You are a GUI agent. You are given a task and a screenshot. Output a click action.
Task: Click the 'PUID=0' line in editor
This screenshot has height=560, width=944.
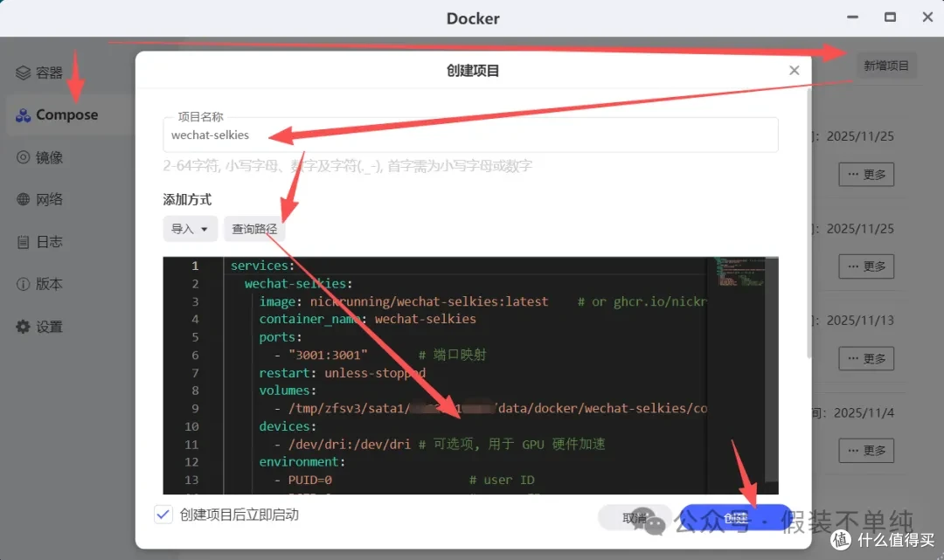point(309,480)
